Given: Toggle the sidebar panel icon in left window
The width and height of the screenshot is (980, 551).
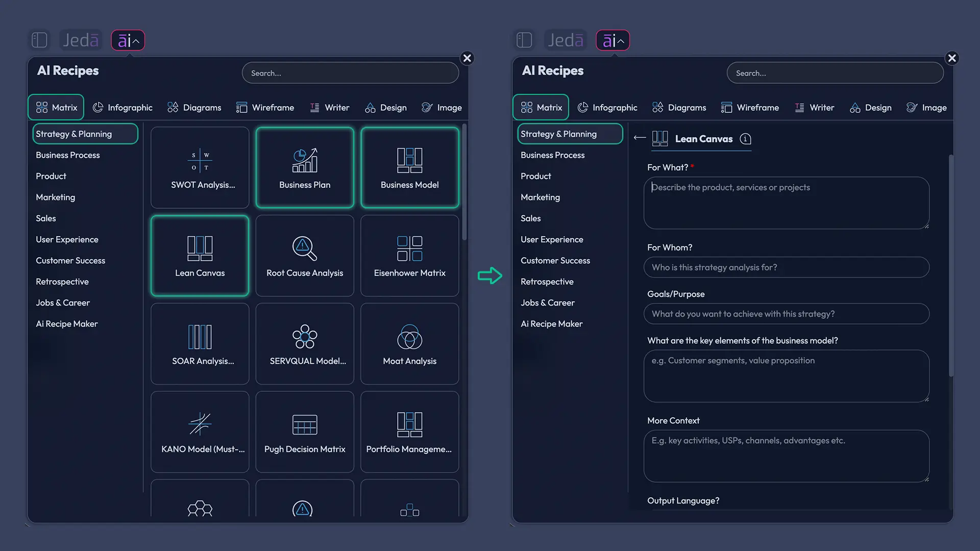Looking at the screenshot, I should [39, 40].
